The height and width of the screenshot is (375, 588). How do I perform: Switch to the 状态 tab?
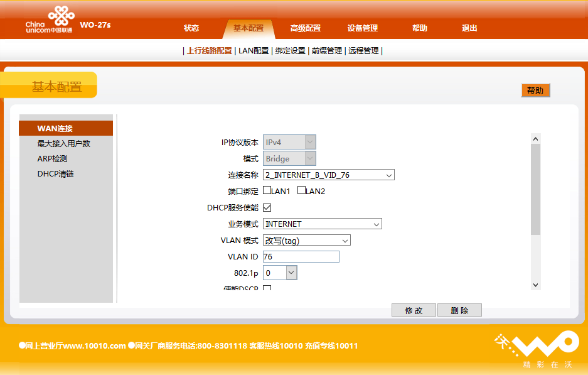191,28
